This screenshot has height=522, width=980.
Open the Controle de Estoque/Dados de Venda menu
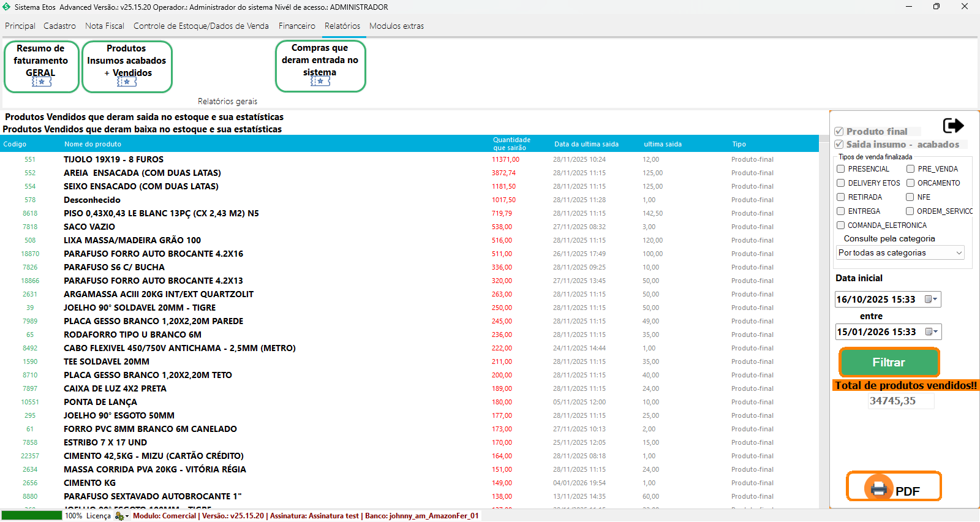(x=201, y=26)
